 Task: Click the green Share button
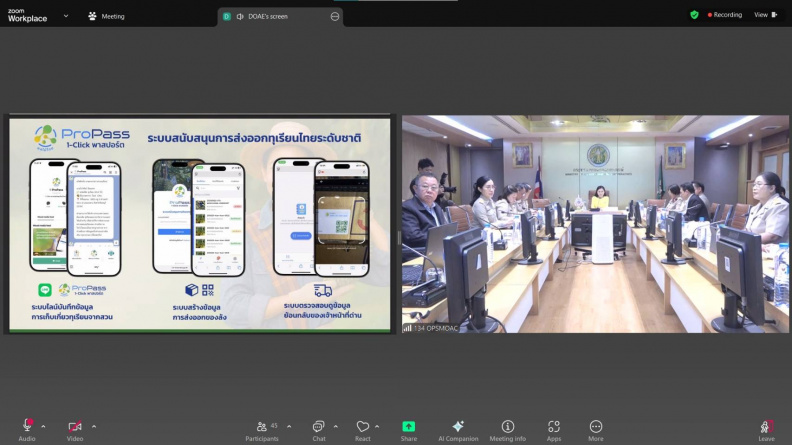pos(409,431)
